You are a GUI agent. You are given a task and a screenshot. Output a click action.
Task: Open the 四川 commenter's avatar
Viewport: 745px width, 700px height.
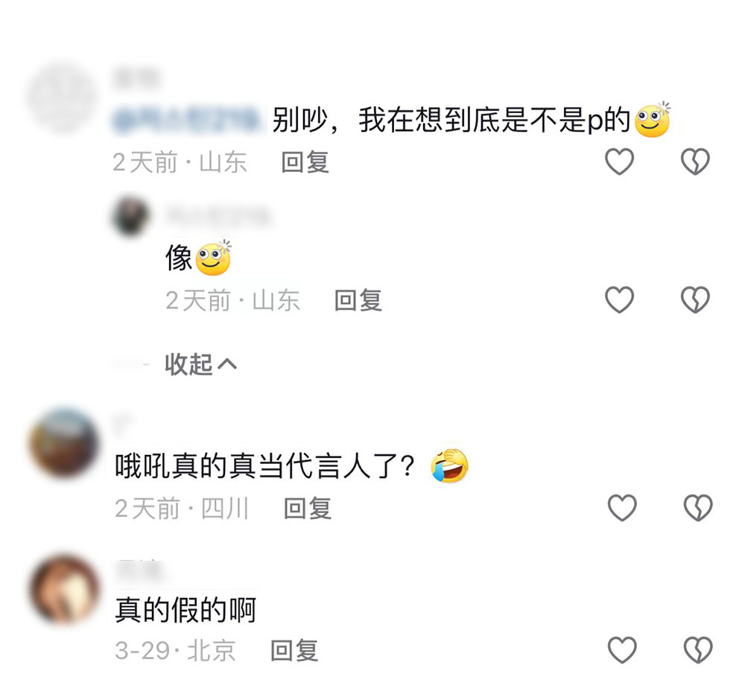tap(63, 442)
